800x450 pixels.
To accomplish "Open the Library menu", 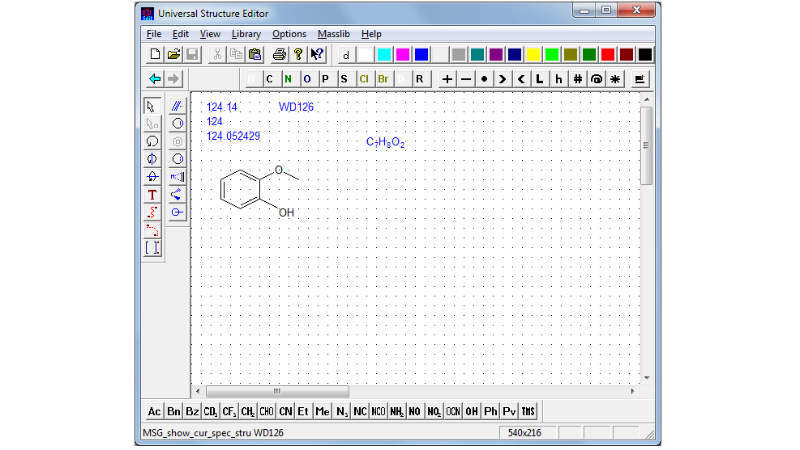I will coord(246,33).
